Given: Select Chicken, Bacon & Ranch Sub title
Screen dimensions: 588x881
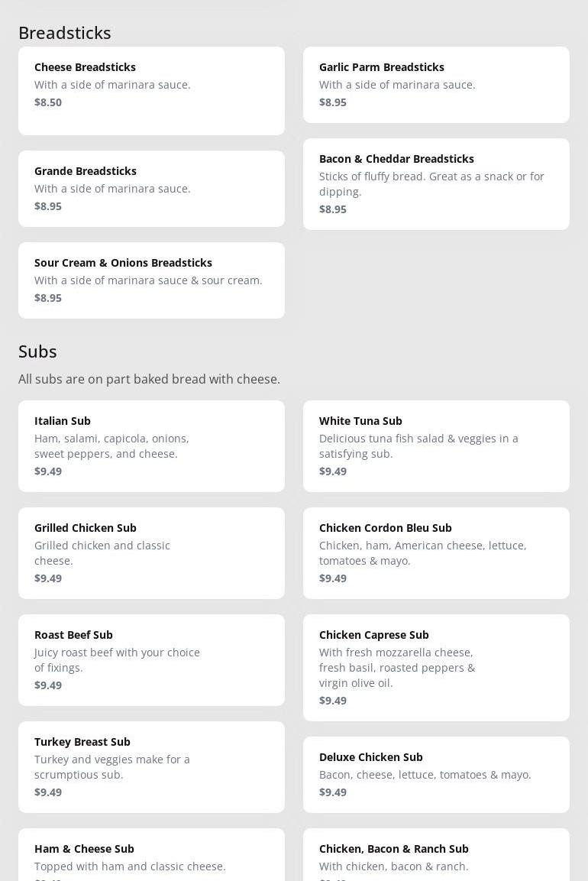Looking at the screenshot, I should [394, 848].
